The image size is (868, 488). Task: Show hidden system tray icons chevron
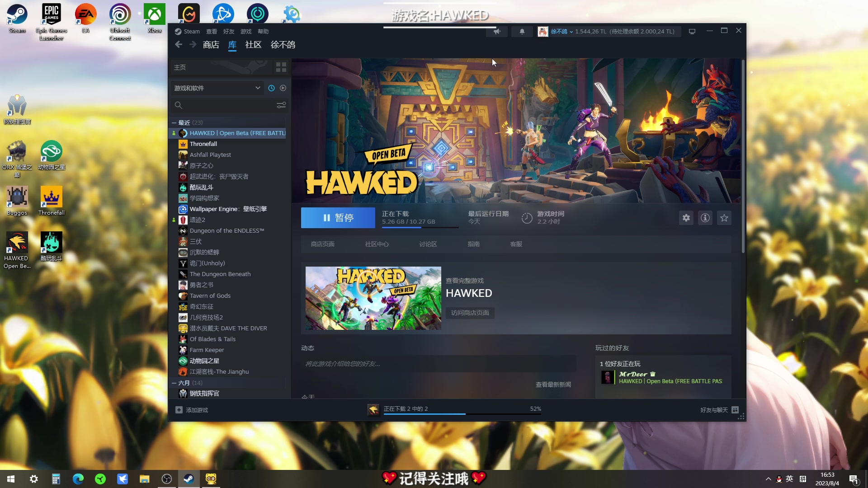click(768, 479)
